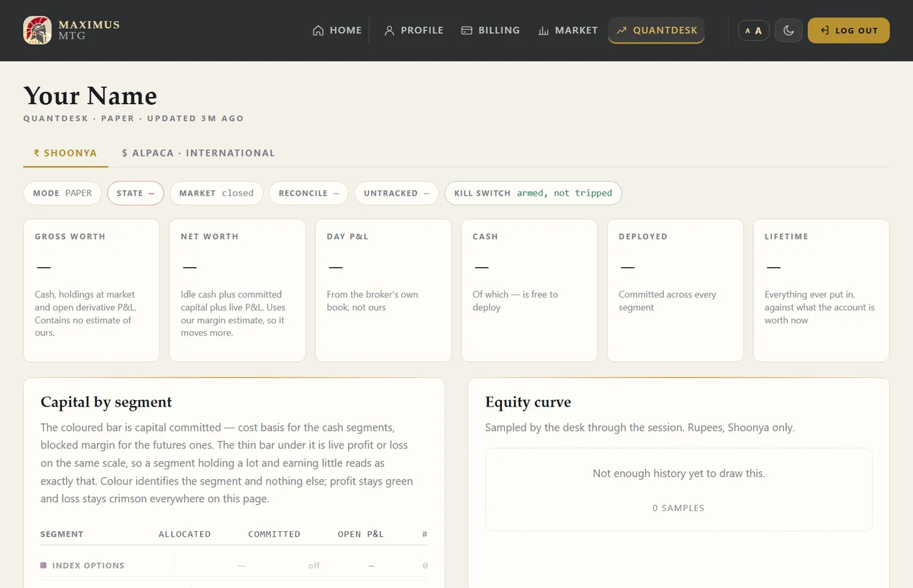Go to the Home nav item
The image size is (913, 588).
pos(337,30)
